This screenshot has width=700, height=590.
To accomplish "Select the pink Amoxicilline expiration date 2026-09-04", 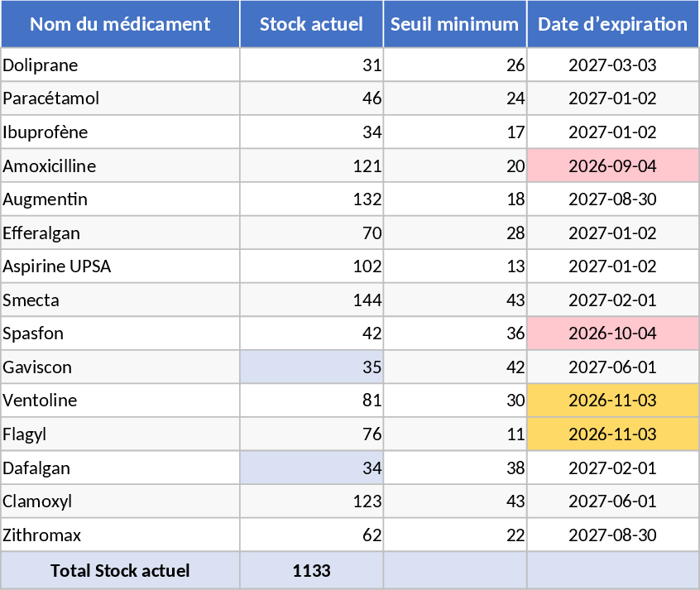I will pyautogui.click(x=612, y=165).
